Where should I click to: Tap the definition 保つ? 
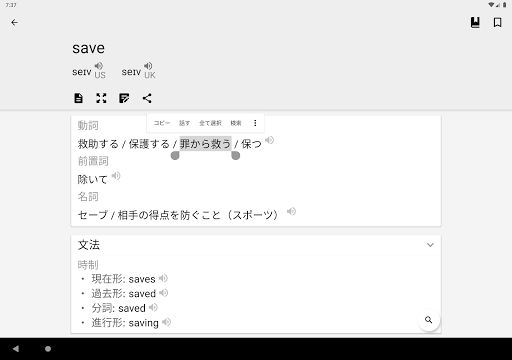point(251,144)
